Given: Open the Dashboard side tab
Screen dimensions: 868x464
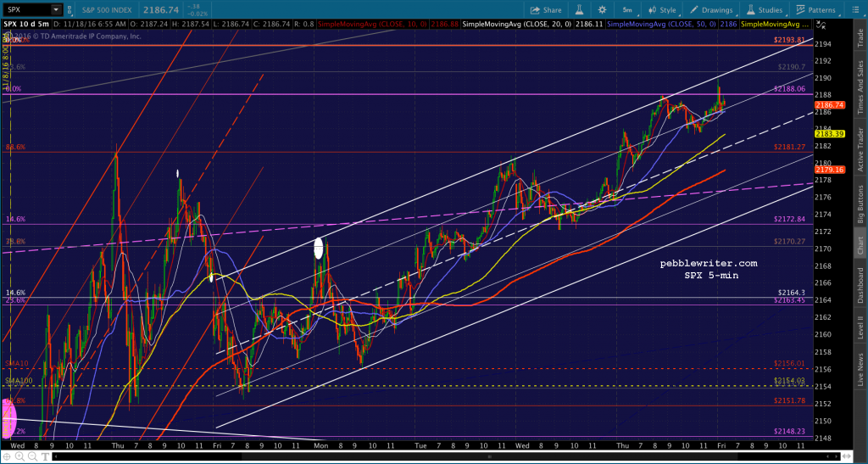Looking at the screenshot, I should (x=861, y=285).
